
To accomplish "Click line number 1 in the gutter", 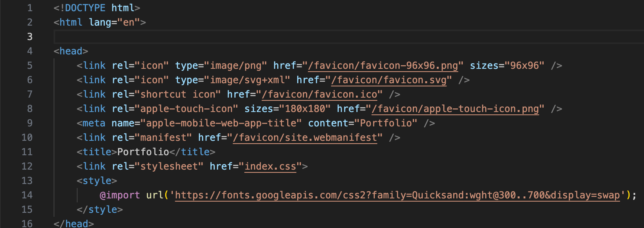I will click(30, 8).
